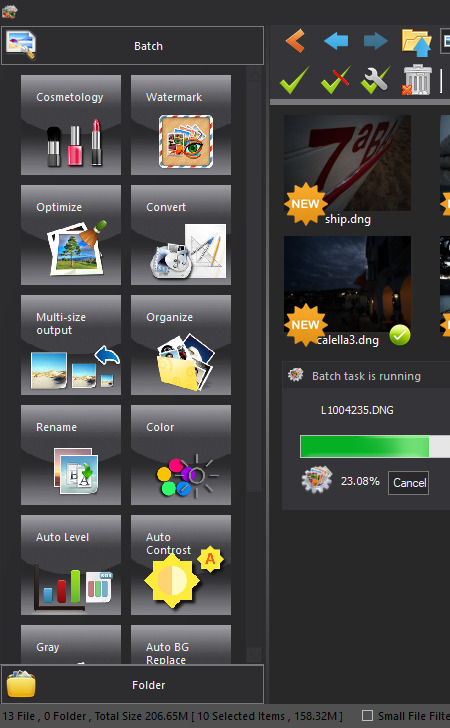Image resolution: width=450 pixels, height=728 pixels.
Task: Click the ship.dng file name
Action: 348,219
